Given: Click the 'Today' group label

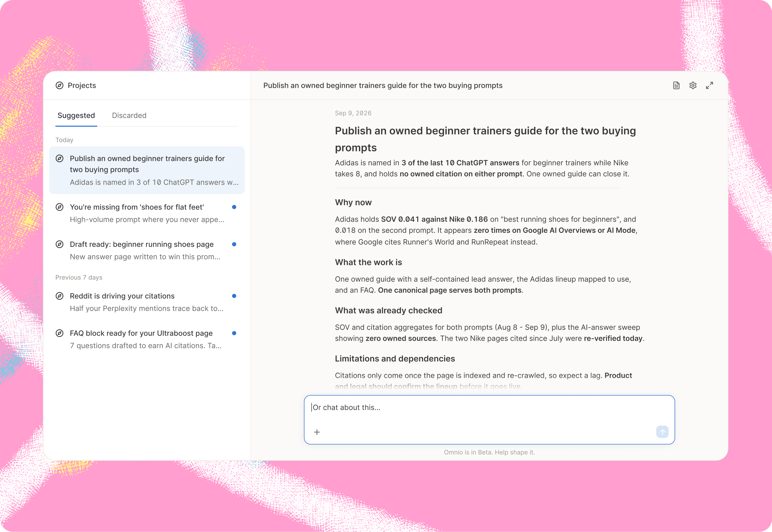Looking at the screenshot, I should 64,140.
